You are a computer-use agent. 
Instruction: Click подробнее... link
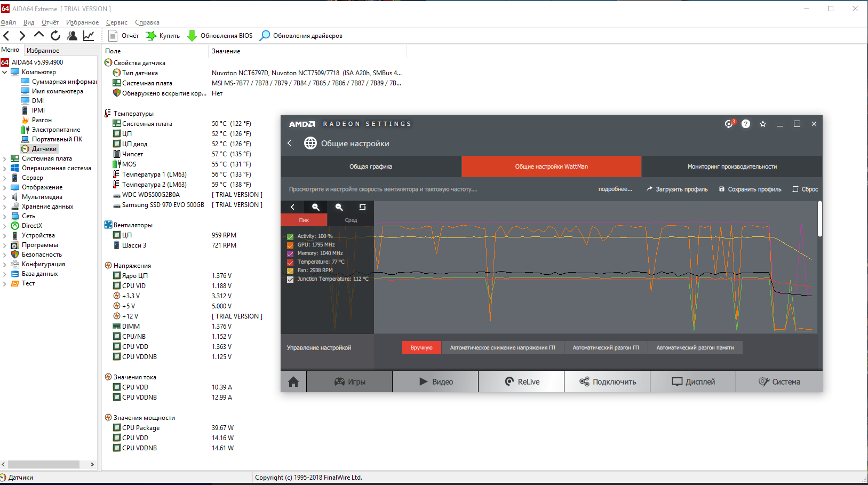615,189
